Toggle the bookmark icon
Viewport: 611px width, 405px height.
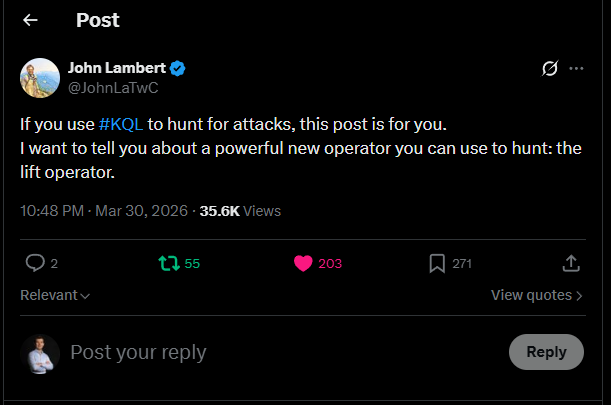[437, 263]
